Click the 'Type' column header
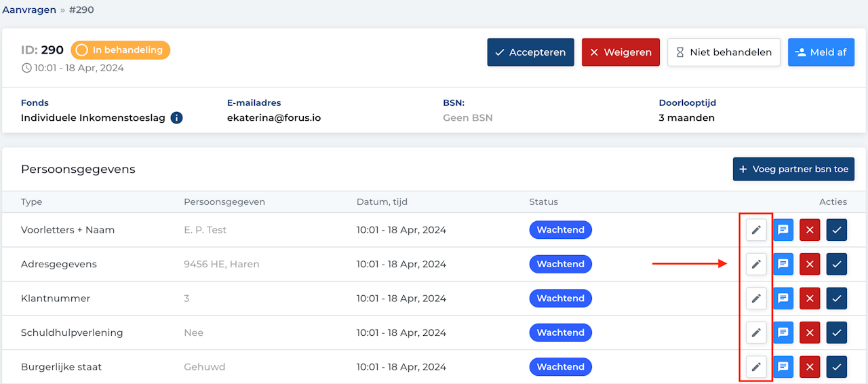Screen dimensions: 868x384 tap(31, 202)
